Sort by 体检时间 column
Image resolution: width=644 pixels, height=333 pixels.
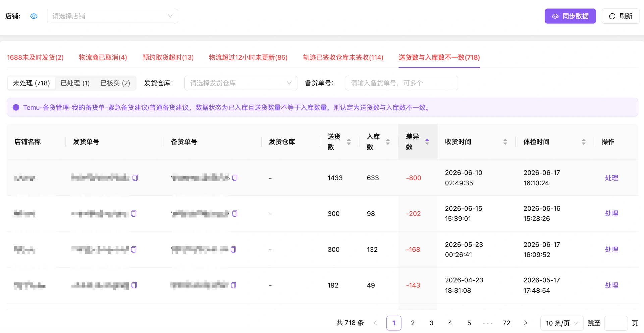tap(584, 142)
